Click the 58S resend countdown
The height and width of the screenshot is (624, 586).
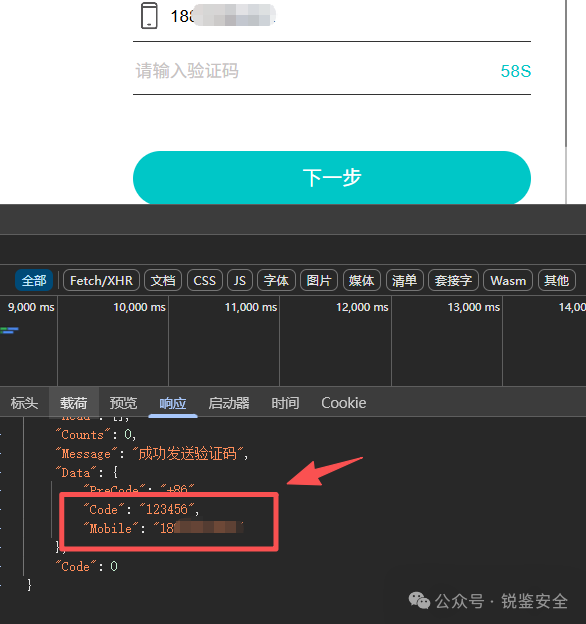pyautogui.click(x=516, y=71)
